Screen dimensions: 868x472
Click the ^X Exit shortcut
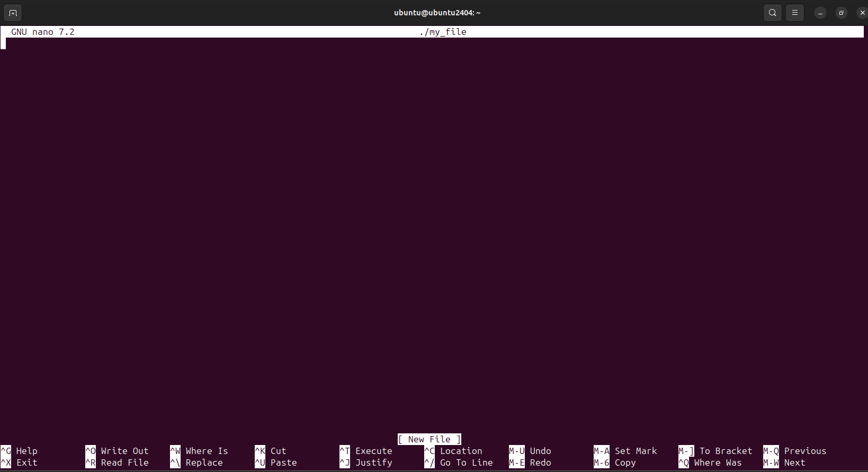click(20, 462)
